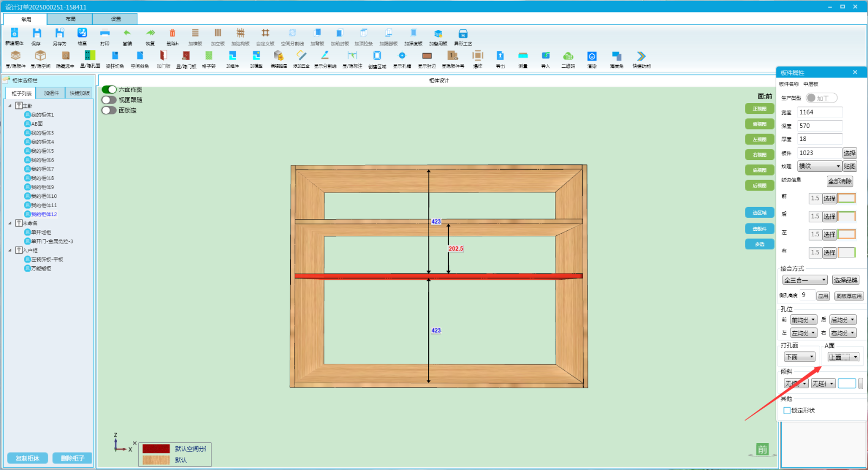Open the 快捷加板 tab in left panel
The height and width of the screenshot is (470, 868).
point(80,93)
